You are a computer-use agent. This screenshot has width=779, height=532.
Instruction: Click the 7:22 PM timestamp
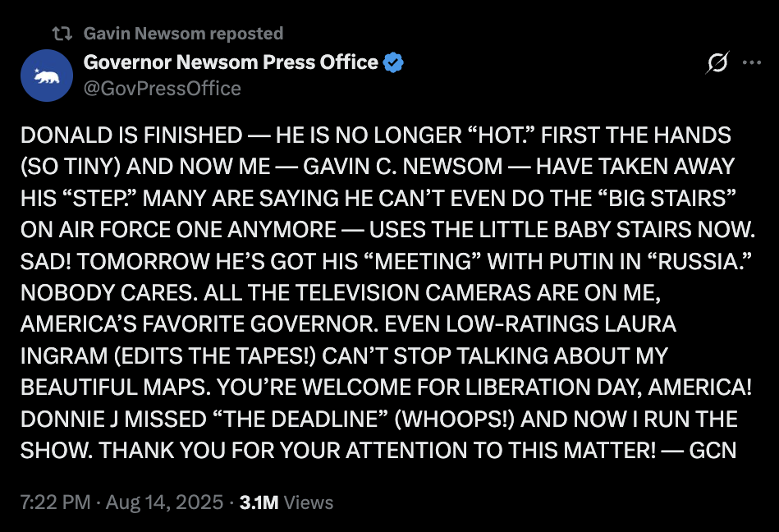tap(56, 502)
